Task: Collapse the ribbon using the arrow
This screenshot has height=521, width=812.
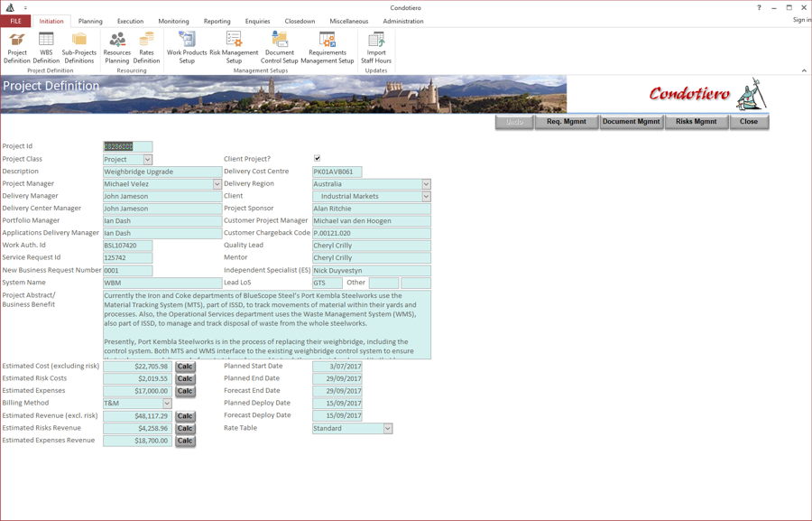Action: click(804, 70)
